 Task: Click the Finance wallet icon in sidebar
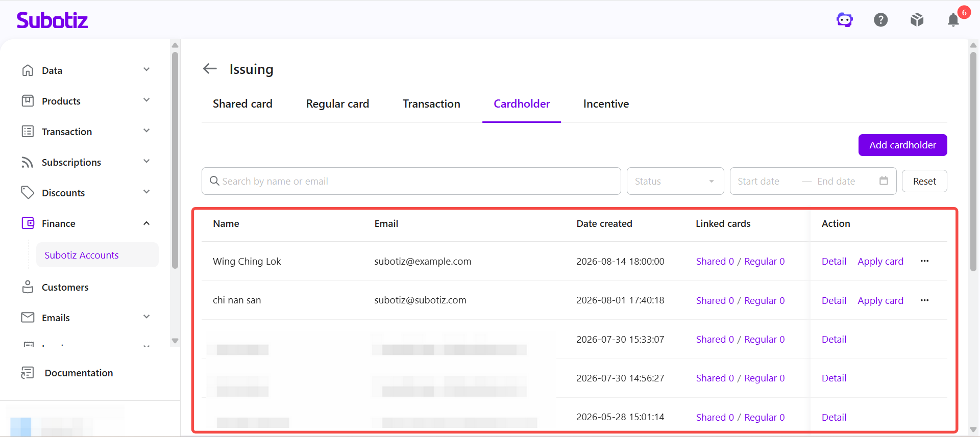click(28, 223)
